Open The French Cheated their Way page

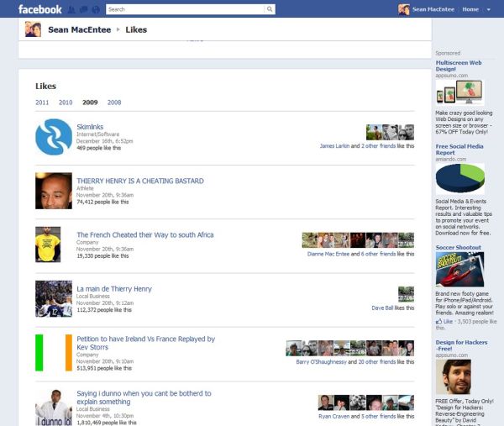pyautogui.click(x=145, y=234)
